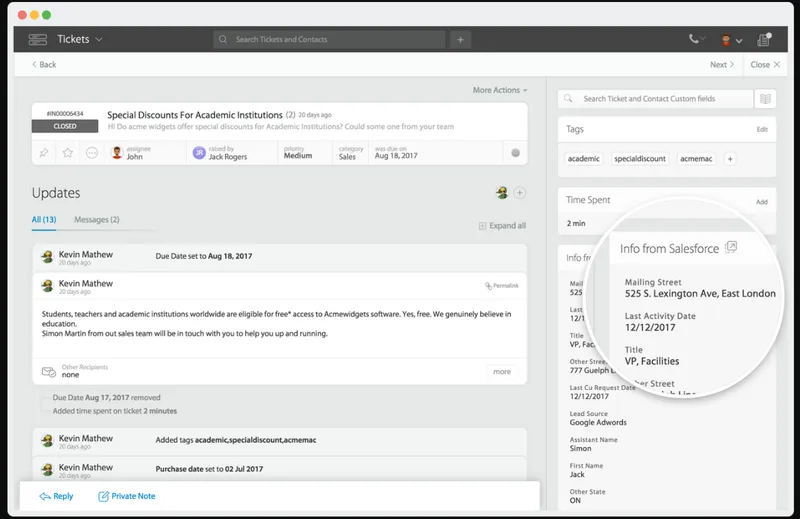Change category Sales

click(x=347, y=157)
